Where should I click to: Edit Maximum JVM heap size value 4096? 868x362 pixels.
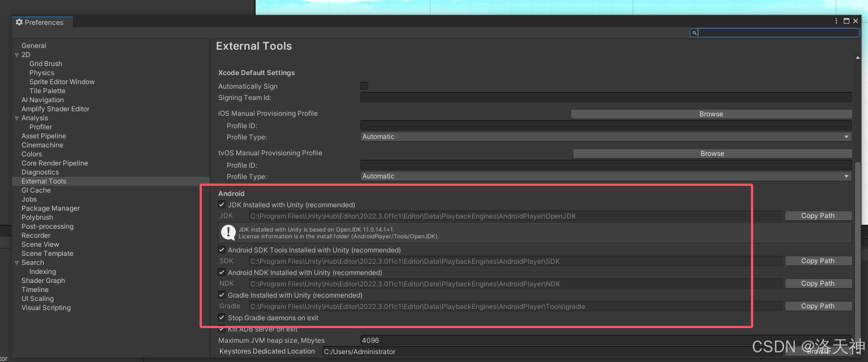606,340
